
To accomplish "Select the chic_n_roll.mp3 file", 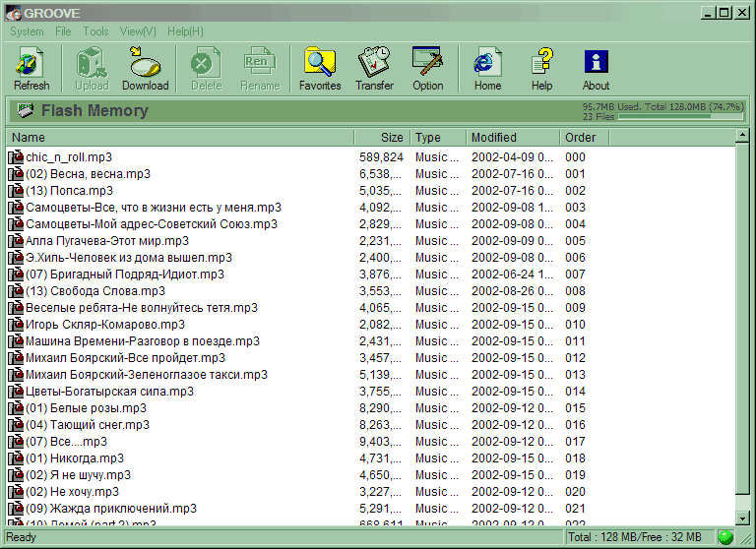I will coord(68,157).
